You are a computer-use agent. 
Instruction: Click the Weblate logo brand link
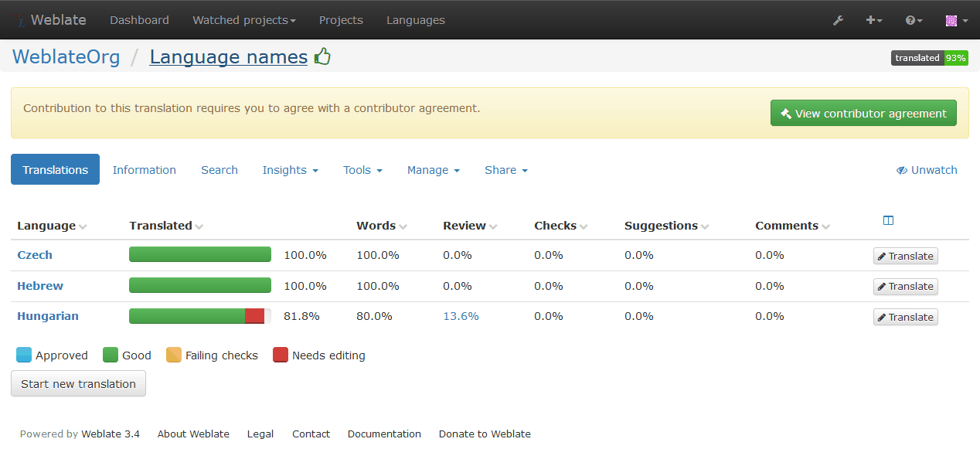pos(50,20)
